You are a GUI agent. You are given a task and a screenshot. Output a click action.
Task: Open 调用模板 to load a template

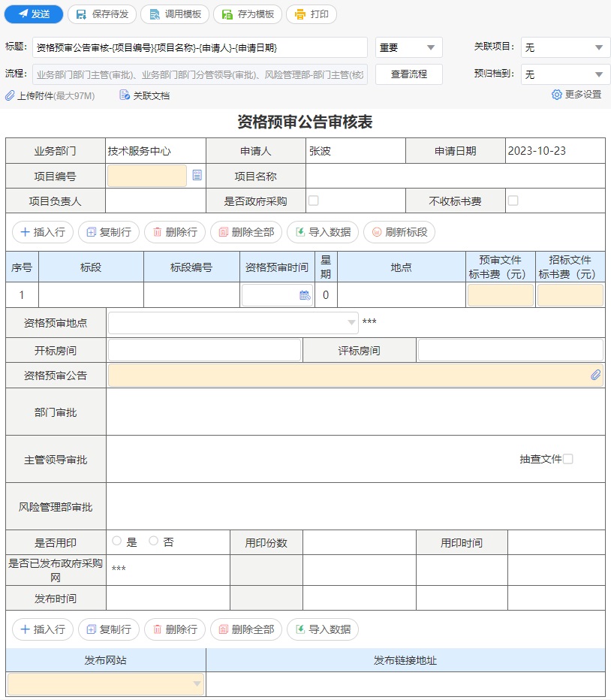pyautogui.click(x=176, y=14)
